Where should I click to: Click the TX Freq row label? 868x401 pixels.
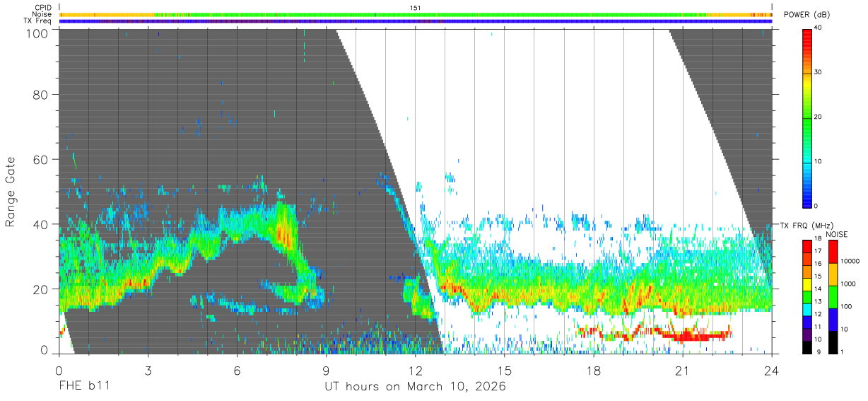click(x=38, y=21)
